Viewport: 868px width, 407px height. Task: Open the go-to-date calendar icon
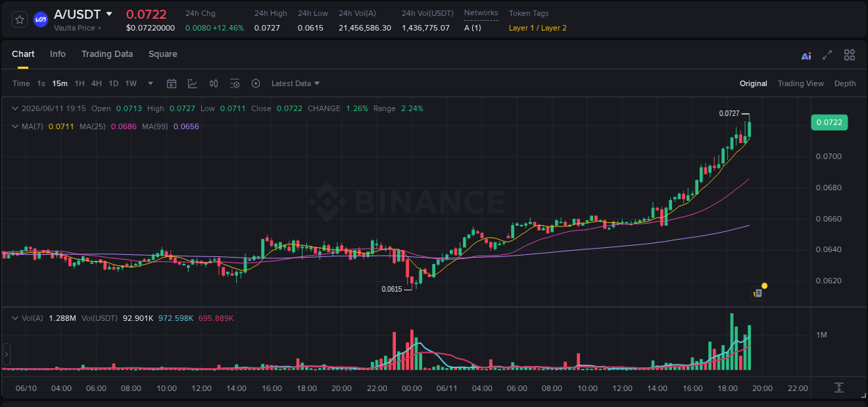(172, 83)
